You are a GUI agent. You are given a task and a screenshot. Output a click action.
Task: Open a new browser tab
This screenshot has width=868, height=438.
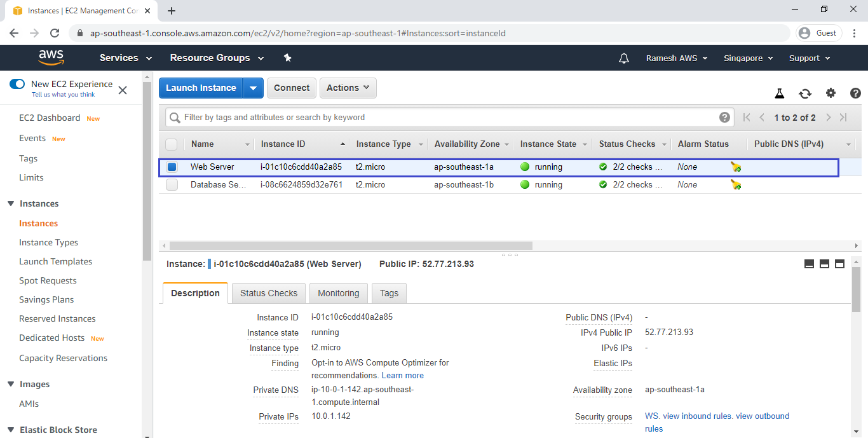point(172,11)
